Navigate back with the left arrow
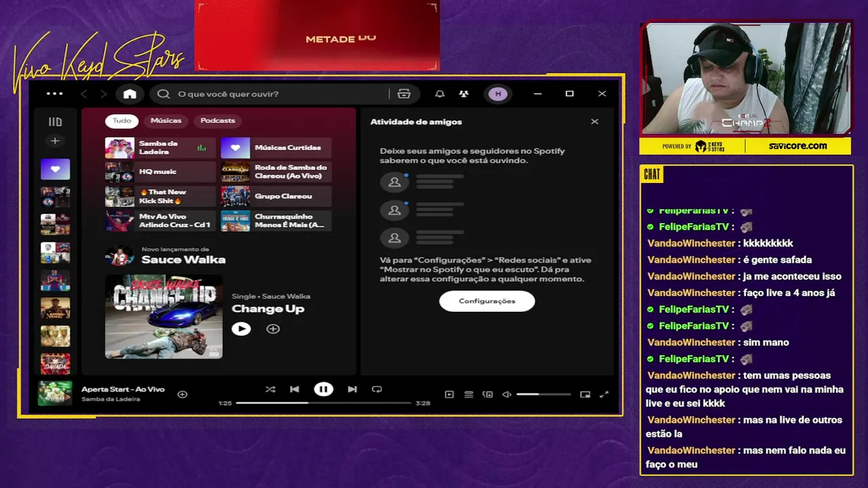868x488 pixels. pyautogui.click(x=84, y=94)
